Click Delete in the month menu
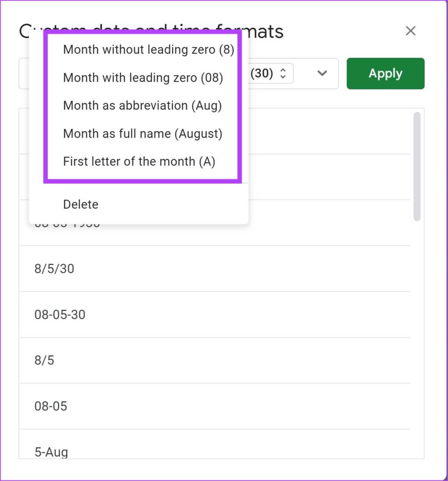Image resolution: width=448 pixels, height=481 pixels. 81,204
